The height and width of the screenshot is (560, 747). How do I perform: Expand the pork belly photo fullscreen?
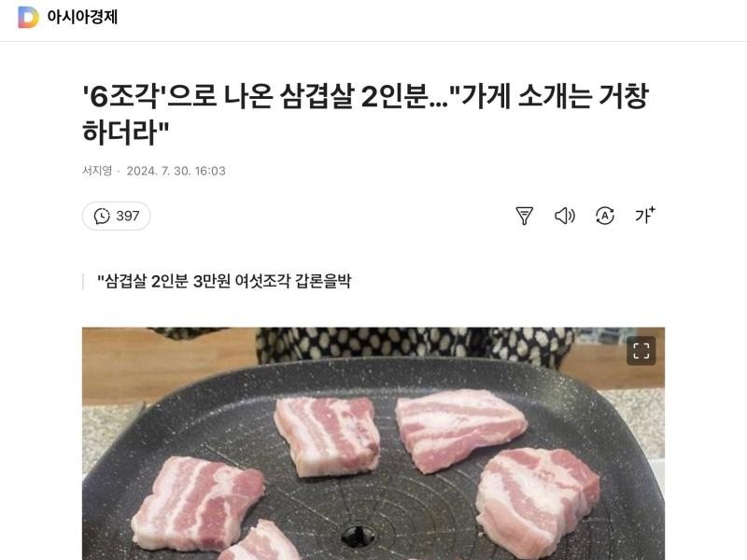coord(641,351)
